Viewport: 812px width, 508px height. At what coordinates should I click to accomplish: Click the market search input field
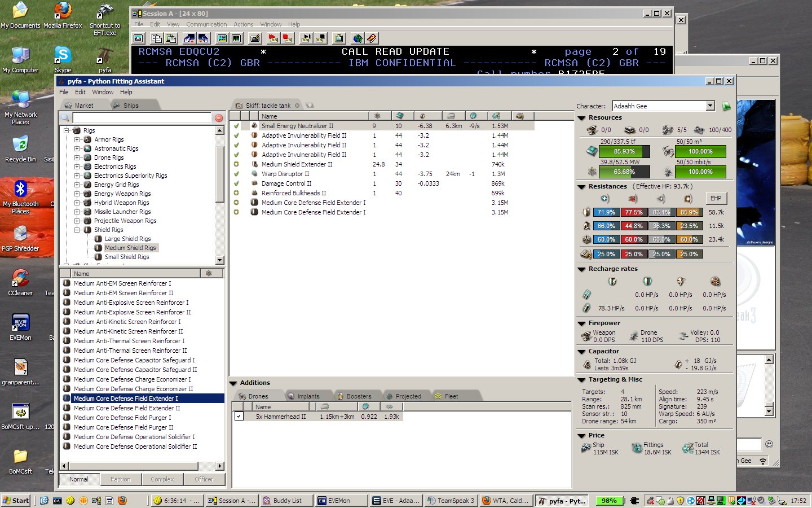142,118
